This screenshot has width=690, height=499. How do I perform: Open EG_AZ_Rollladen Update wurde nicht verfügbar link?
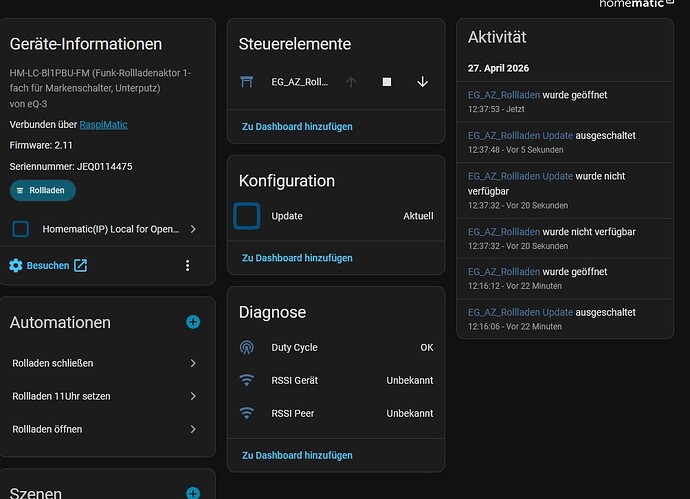(520, 176)
